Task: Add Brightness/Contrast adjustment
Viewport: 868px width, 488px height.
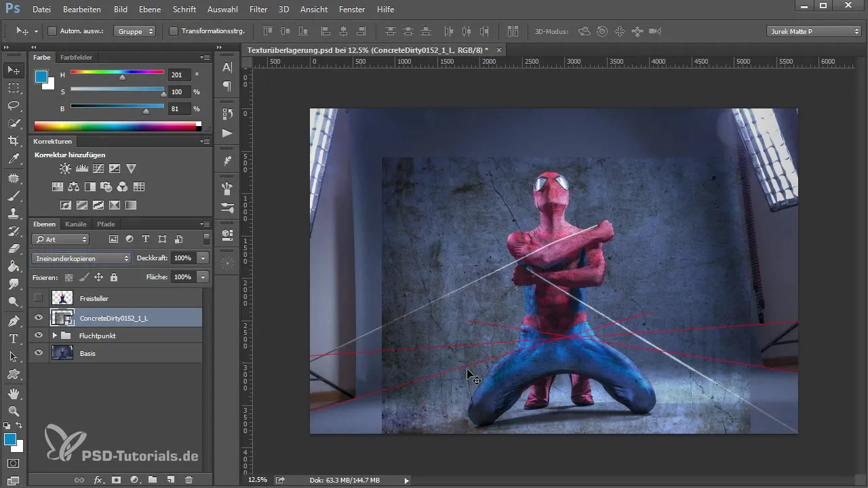Action: coord(64,168)
